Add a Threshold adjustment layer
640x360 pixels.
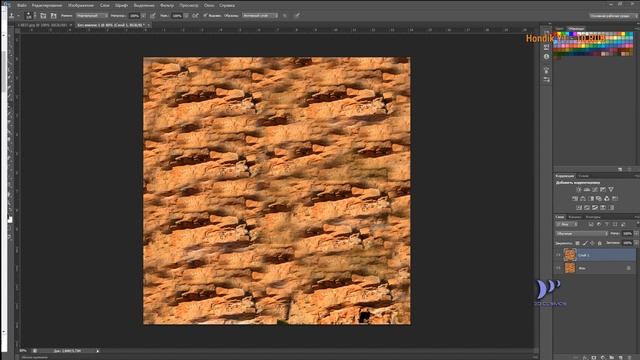click(595, 207)
